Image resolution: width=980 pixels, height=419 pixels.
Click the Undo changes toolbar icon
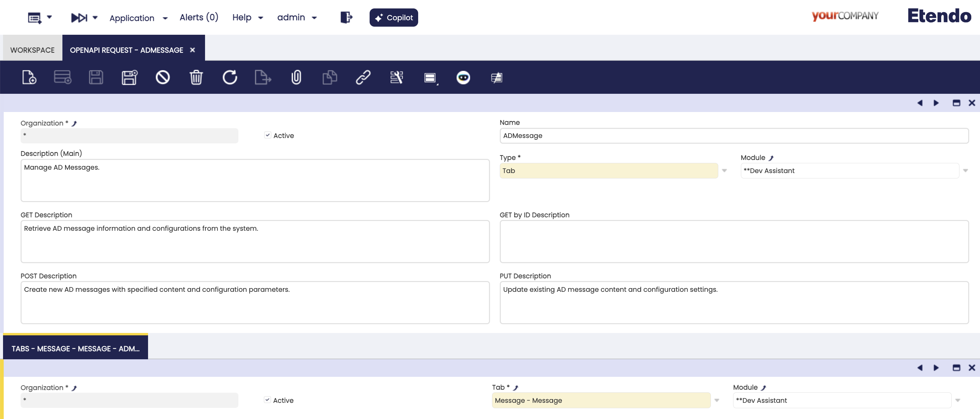tap(163, 78)
